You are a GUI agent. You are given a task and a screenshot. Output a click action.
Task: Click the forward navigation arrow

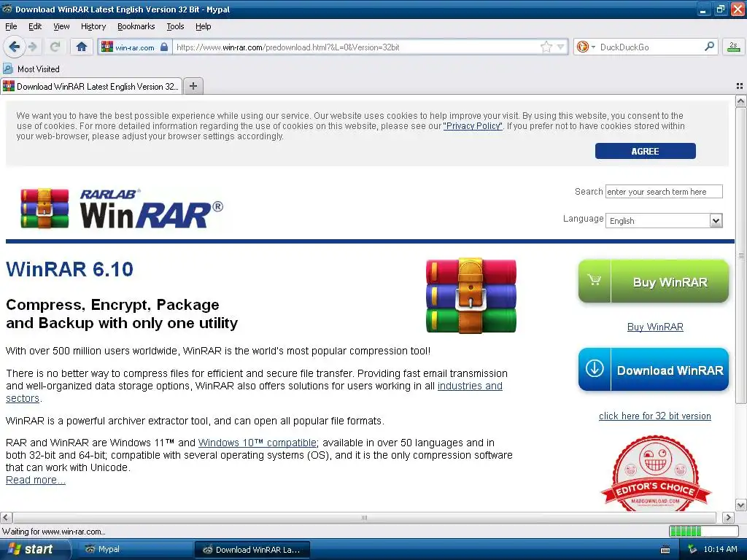pyautogui.click(x=32, y=47)
